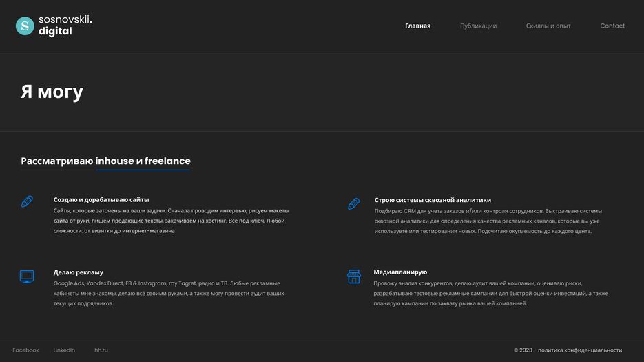This screenshot has width=644, height=362.
Task: Click the Рассматриваю inhouse и freelance heading
Action: coord(105,161)
